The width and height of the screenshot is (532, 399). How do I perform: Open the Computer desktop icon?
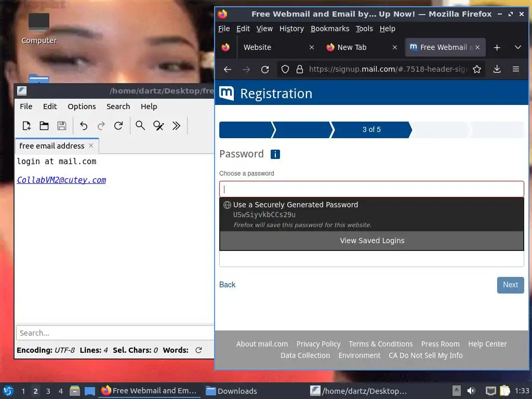[x=38, y=29]
